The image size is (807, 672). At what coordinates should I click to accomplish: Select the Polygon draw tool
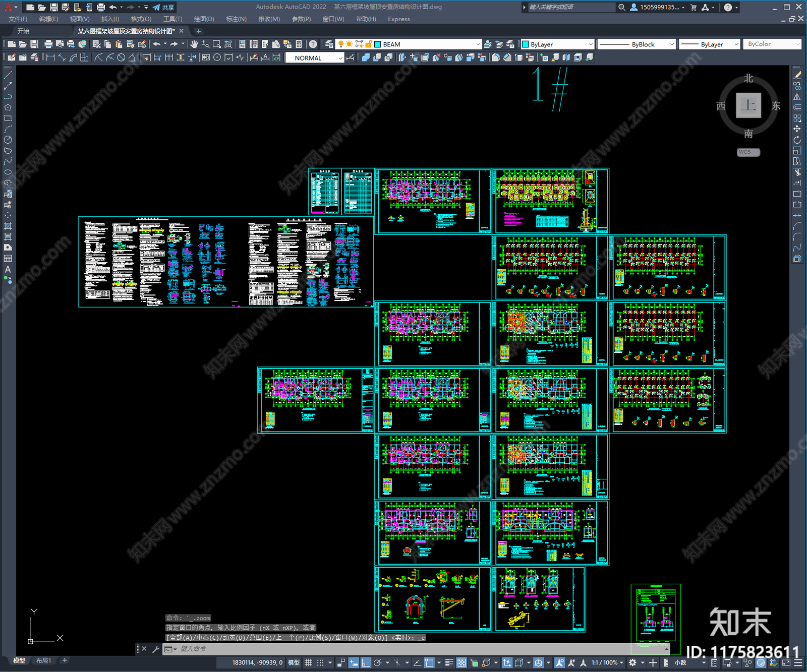click(8, 107)
